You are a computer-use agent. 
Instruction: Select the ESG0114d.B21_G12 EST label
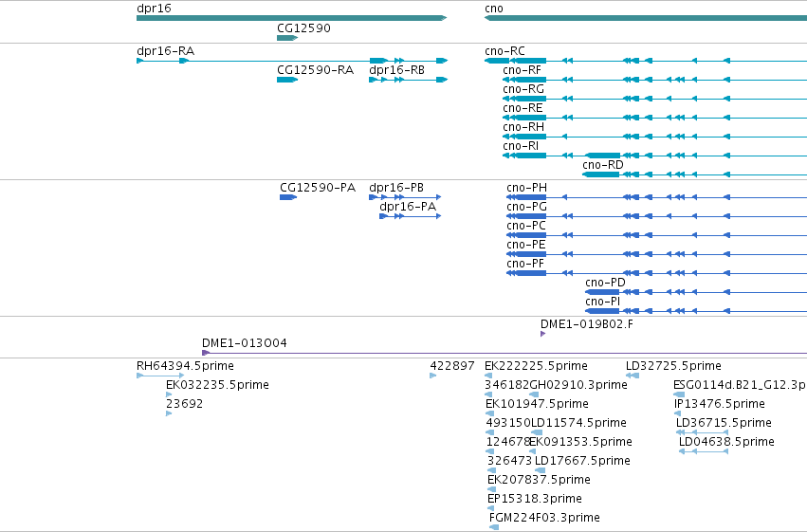[x=740, y=385]
